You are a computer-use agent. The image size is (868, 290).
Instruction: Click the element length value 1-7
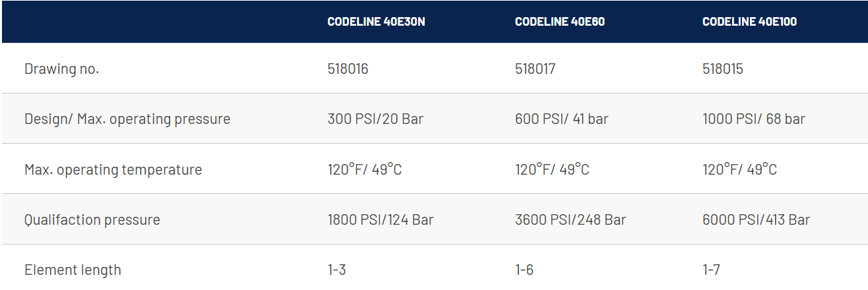712,270
